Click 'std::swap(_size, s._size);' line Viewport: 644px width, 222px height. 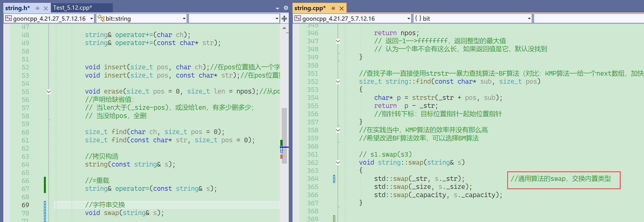(423, 187)
